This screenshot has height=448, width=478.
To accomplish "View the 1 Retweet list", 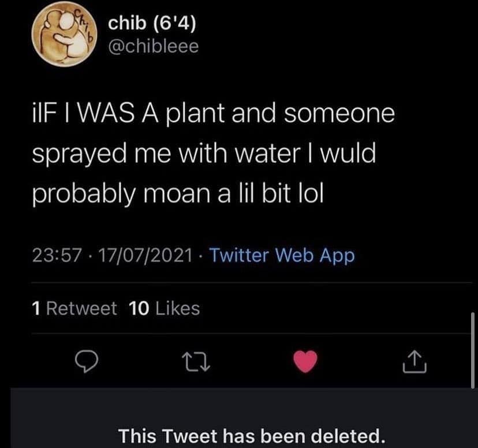I will 74,309.
